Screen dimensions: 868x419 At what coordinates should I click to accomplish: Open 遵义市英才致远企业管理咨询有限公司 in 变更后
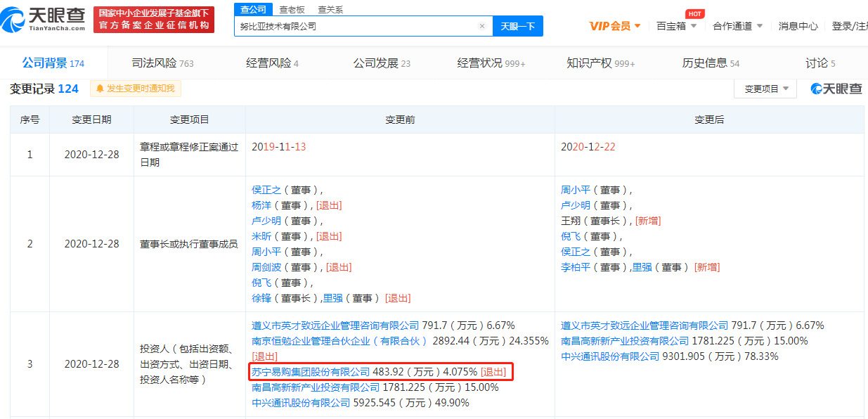pyautogui.click(x=644, y=325)
